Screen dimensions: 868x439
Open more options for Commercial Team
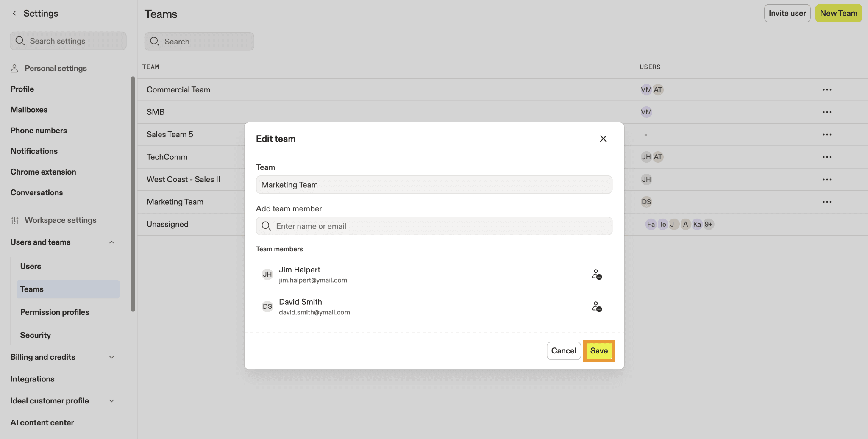point(827,90)
